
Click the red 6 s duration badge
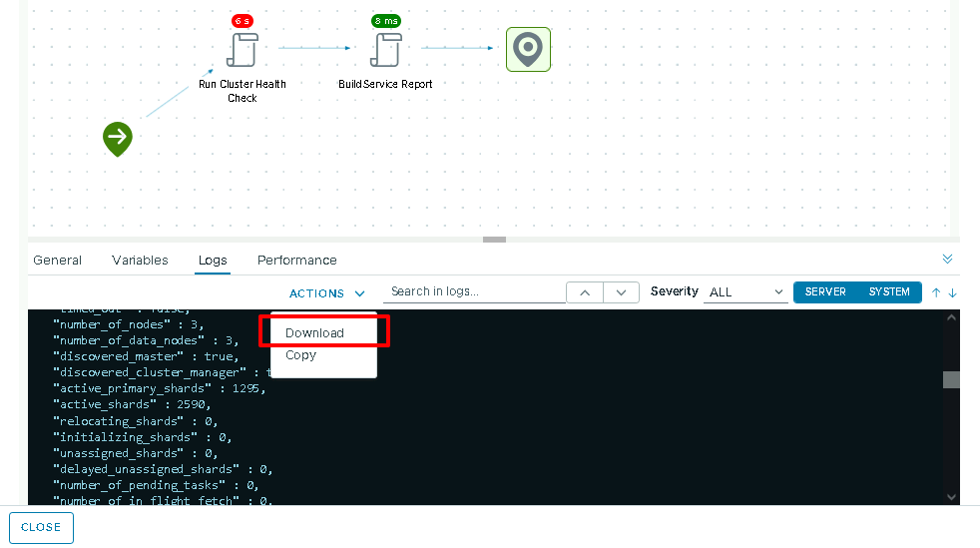[242, 21]
